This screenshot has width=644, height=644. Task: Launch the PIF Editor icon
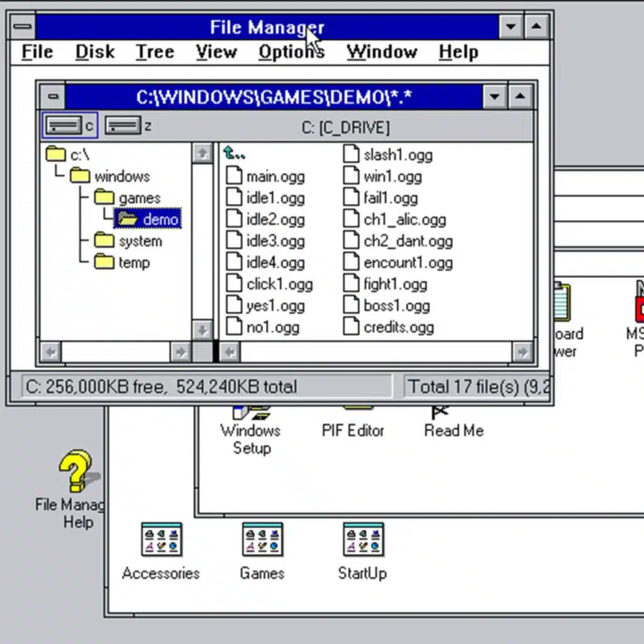tap(353, 430)
